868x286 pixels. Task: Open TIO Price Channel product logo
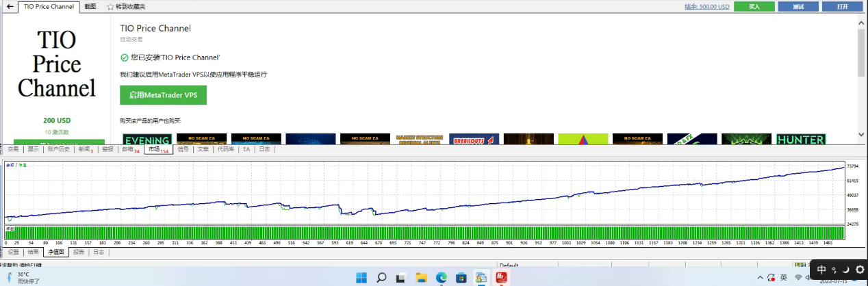click(x=56, y=64)
